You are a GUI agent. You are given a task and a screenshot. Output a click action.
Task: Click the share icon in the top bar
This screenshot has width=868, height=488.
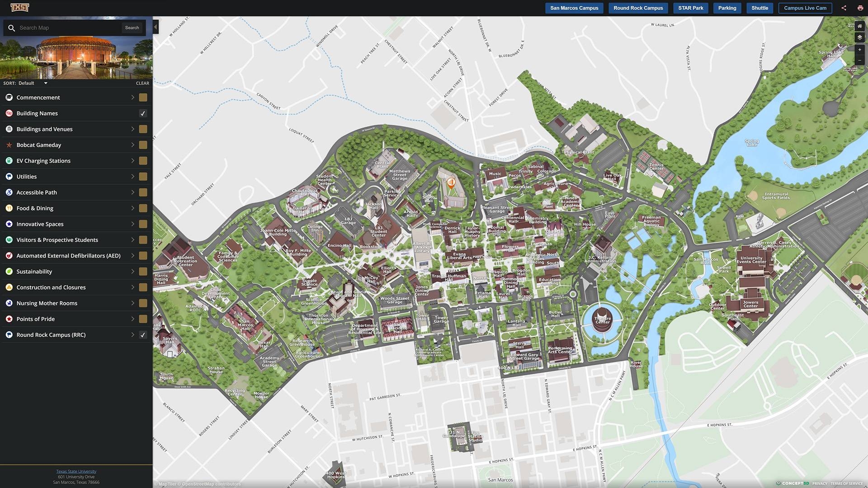[x=844, y=8]
